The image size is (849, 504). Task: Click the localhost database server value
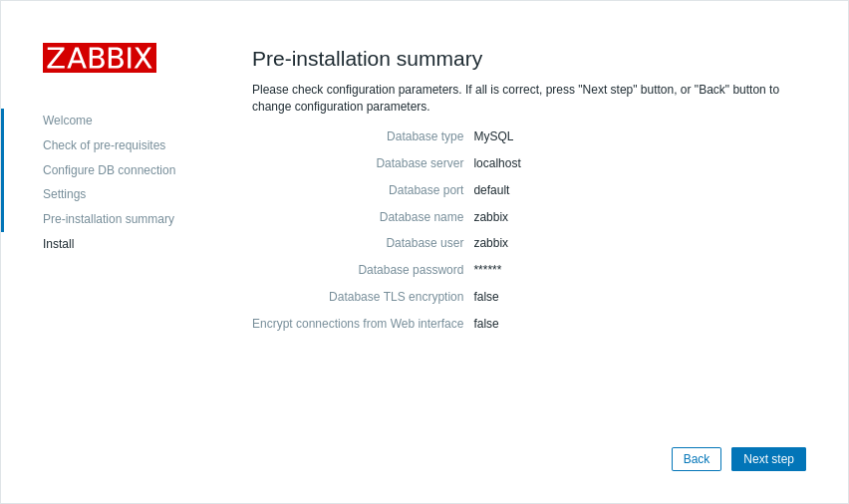[496, 163]
